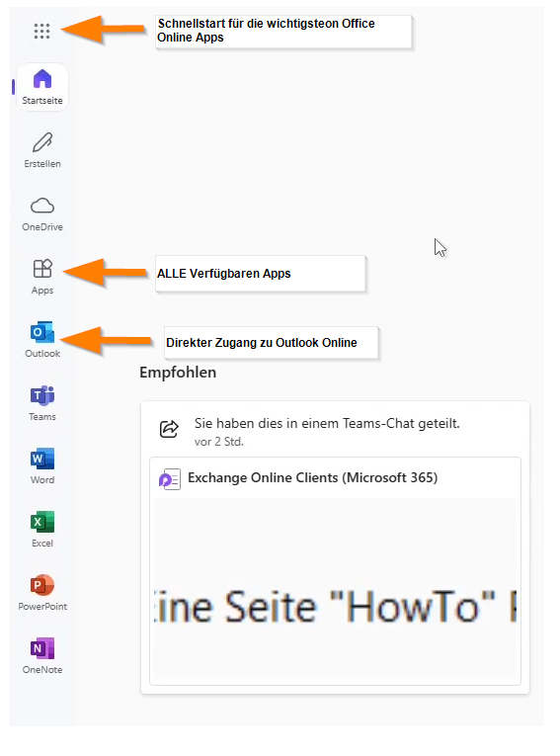Select the Direkter Zugang zu Outlook annotation
This screenshot has width=560, height=756.
click(272, 343)
